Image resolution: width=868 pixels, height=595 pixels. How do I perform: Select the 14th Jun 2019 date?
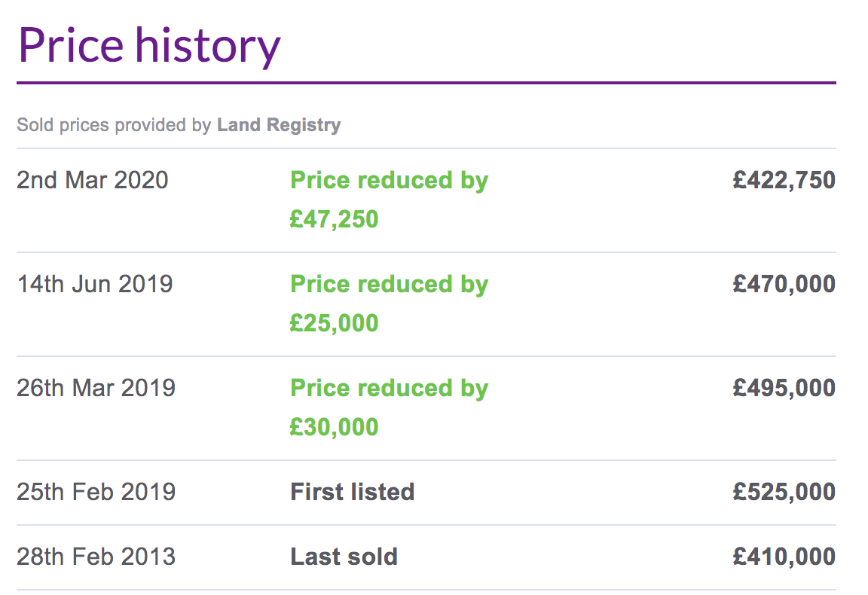pyautogui.click(x=95, y=285)
